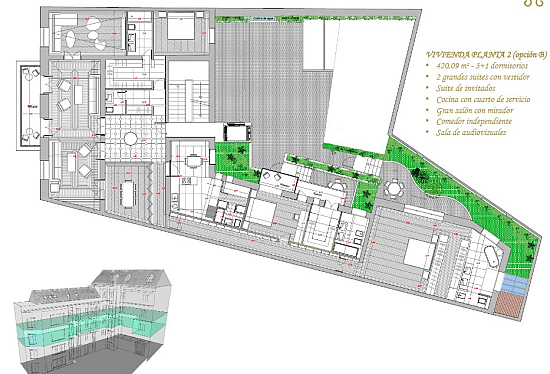Click 'Cocina con cuarto de servicio' text
The width and height of the screenshot is (550, 374).
(x=483, y=99)
